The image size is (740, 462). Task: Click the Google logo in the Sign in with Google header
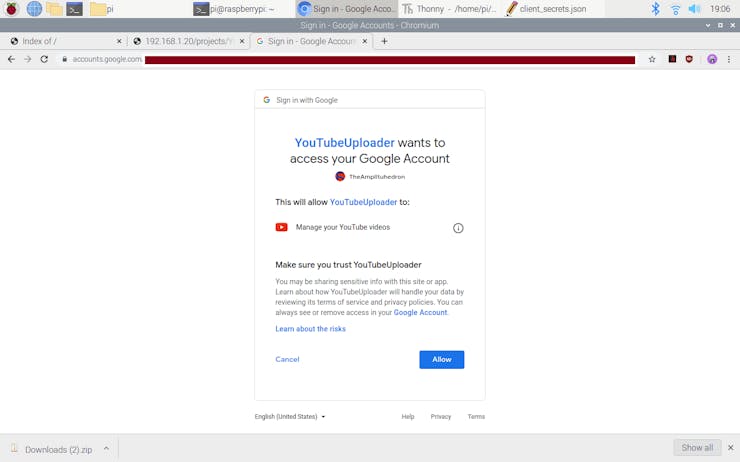click(x=267, y=100)
